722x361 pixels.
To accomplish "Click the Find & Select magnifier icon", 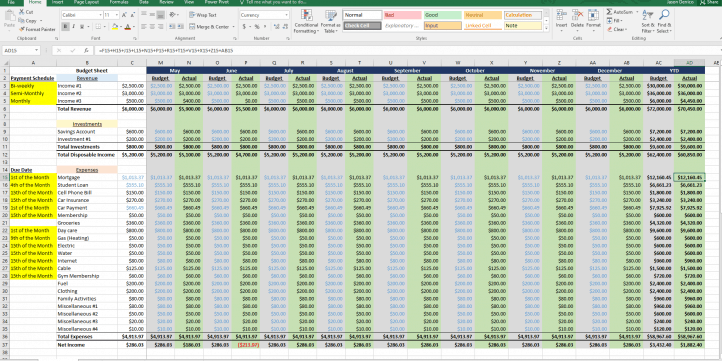I will [664, 15].
